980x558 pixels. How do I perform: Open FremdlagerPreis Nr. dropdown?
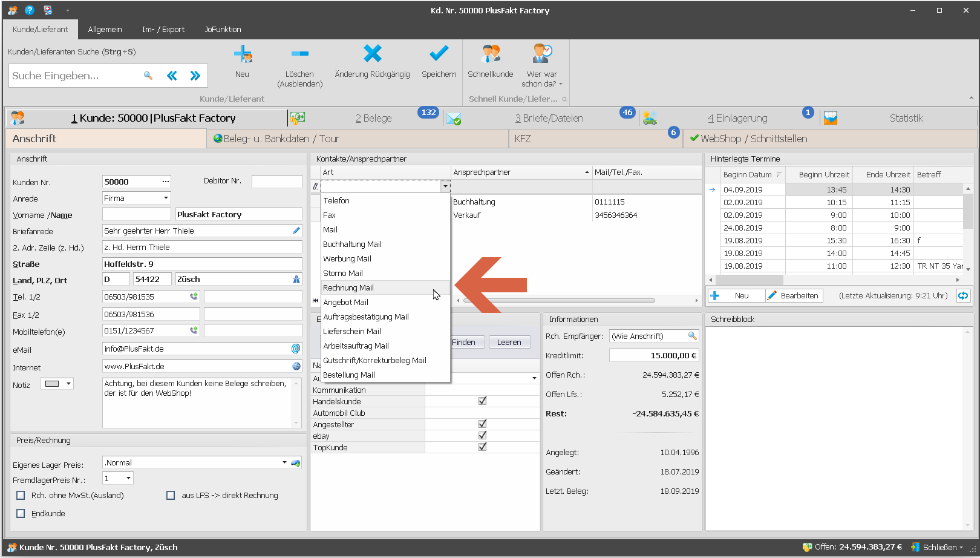(x=128, y=478)
